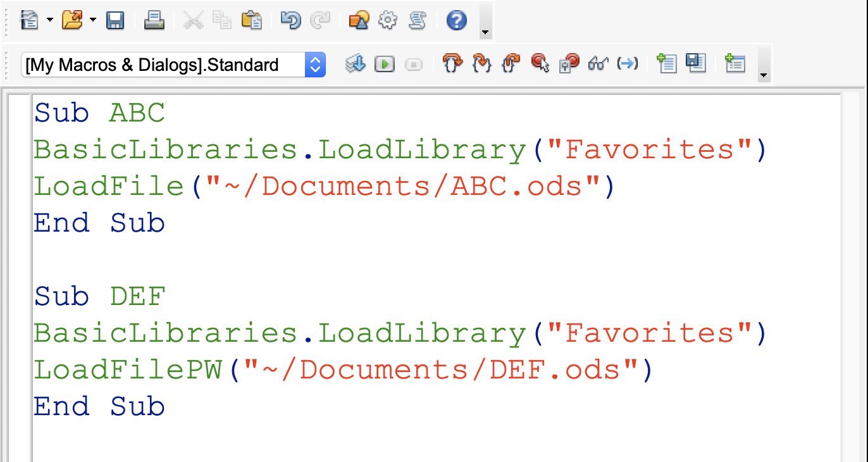Viewport: 868px width, 462px height.
Task: Run the BASIC macro
Action: click(385, 63)
